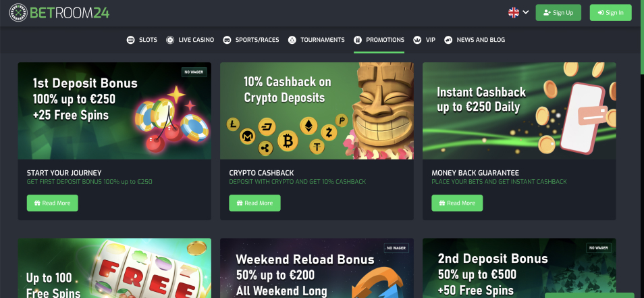Click the Sign In button
644x298 pixels.
(x=610, y=13)
